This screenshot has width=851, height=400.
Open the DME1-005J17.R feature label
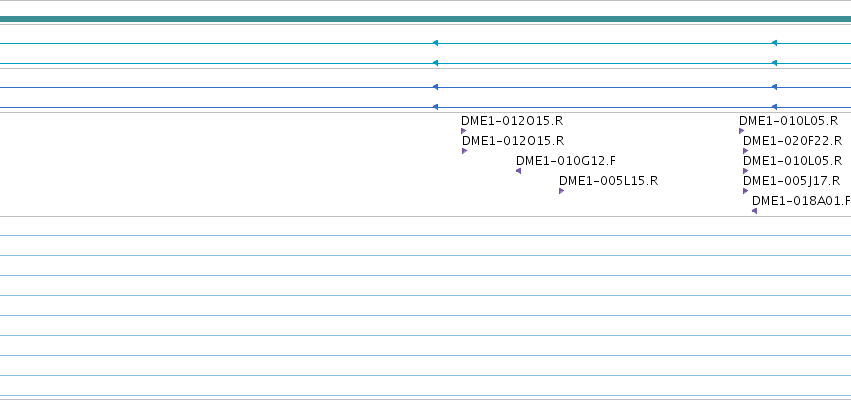coord(791,181)
